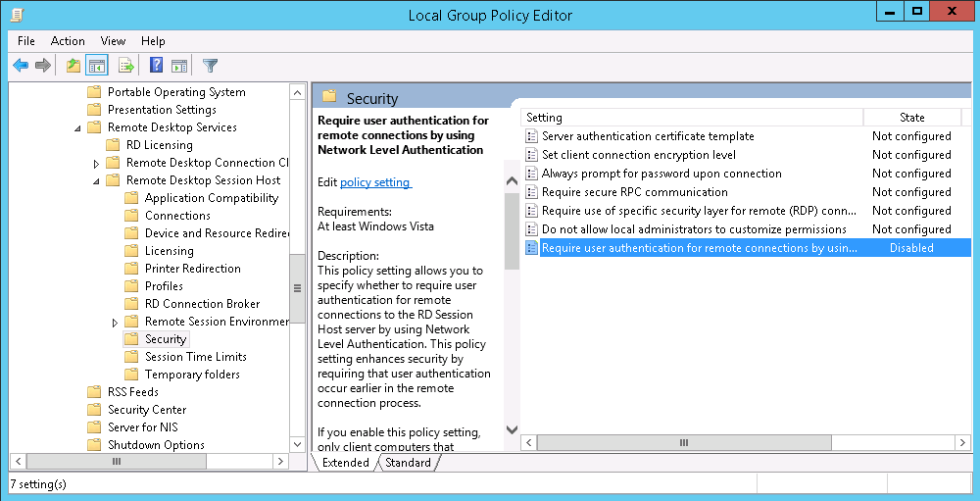The width and height of the screenshot is (980, 501).
Task: Click settings list horizontal scroll-right arrow
Action: (x=963, y=443)
